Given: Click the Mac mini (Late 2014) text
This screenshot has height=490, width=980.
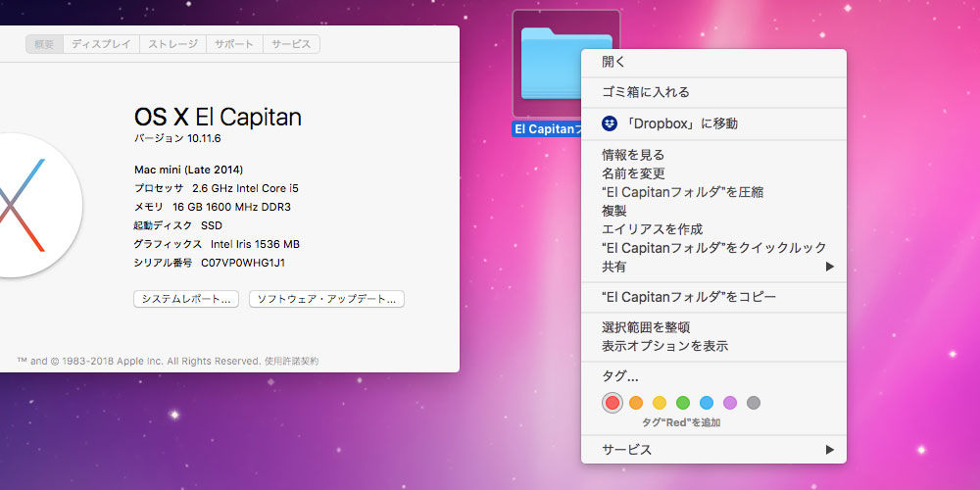Looking at the screenshot, I should [x=189, y=170].
